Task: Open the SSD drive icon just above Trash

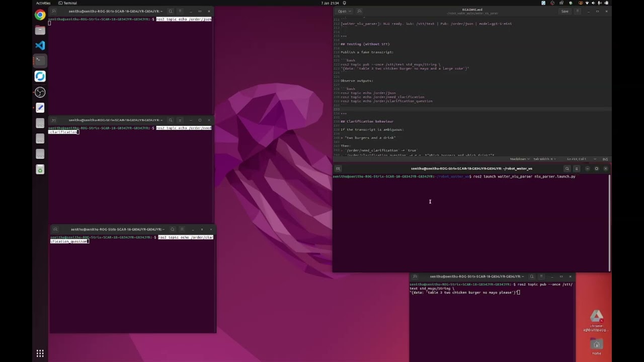Action: tap(40, 154)
